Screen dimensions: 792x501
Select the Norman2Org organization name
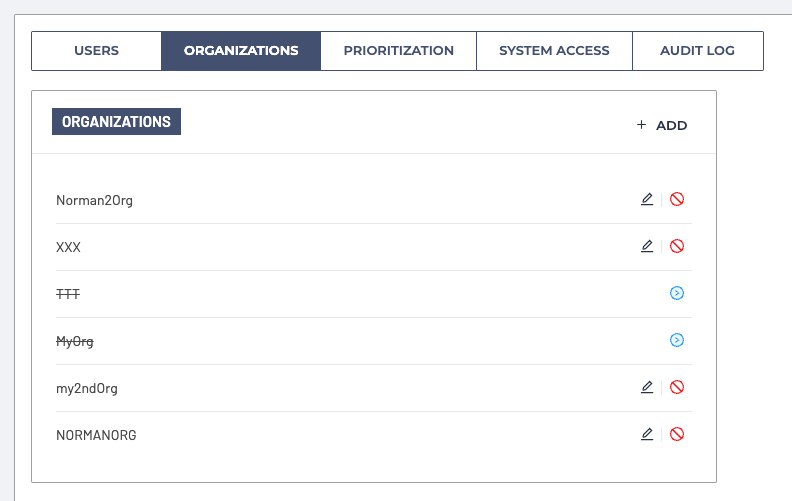click(94, 200)
